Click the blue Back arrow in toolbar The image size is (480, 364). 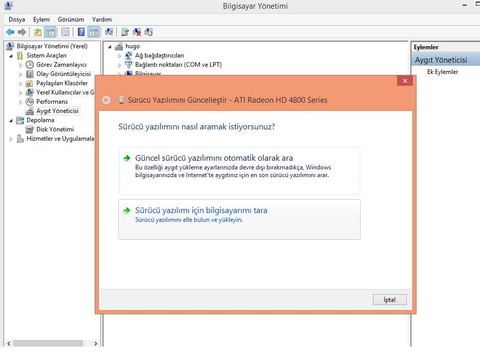coord(10,32)
